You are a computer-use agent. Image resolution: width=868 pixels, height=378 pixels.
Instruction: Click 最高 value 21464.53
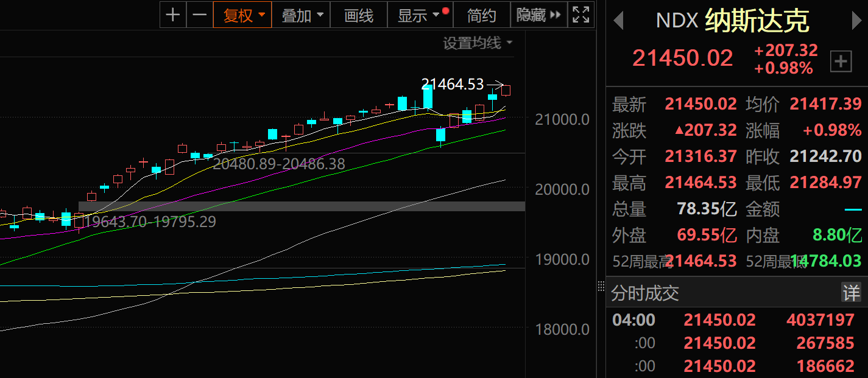[700, 183]
